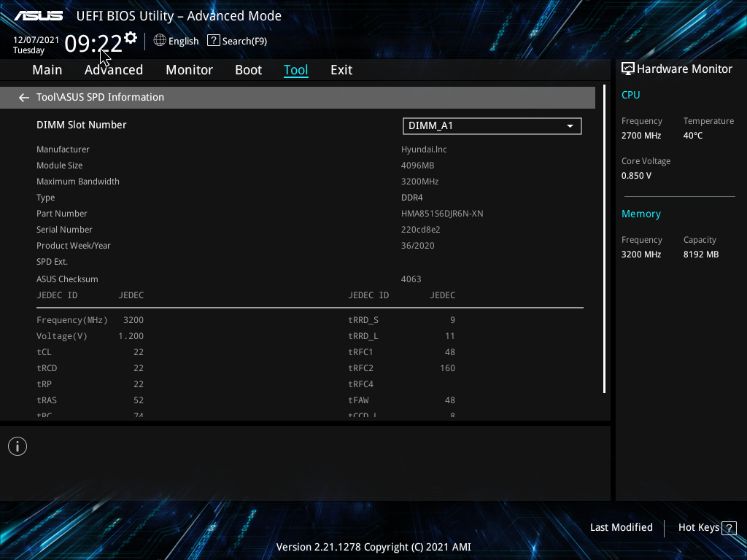Click the Memory heading in Hardware Monitor
The height and width of the screenshot is (560, 747).
coord(641,214)
